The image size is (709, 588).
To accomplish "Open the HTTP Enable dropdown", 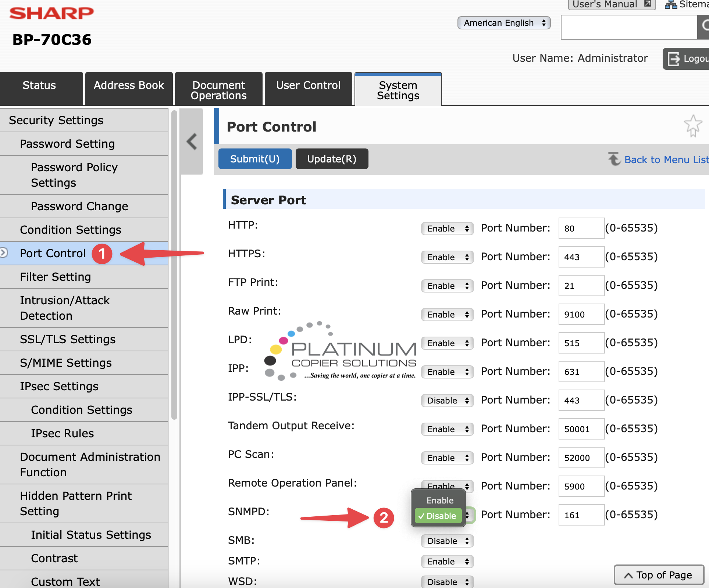I will click(x=447, y=229).
